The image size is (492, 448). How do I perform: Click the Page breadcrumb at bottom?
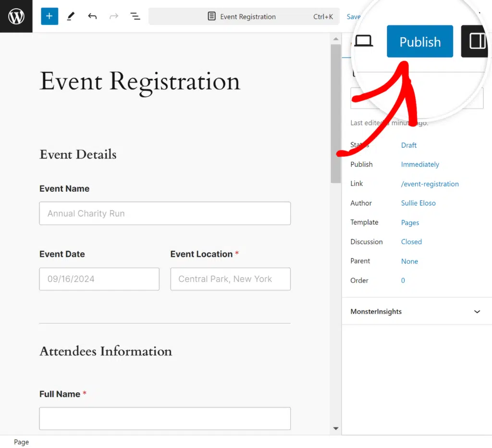tap(21, 442)
